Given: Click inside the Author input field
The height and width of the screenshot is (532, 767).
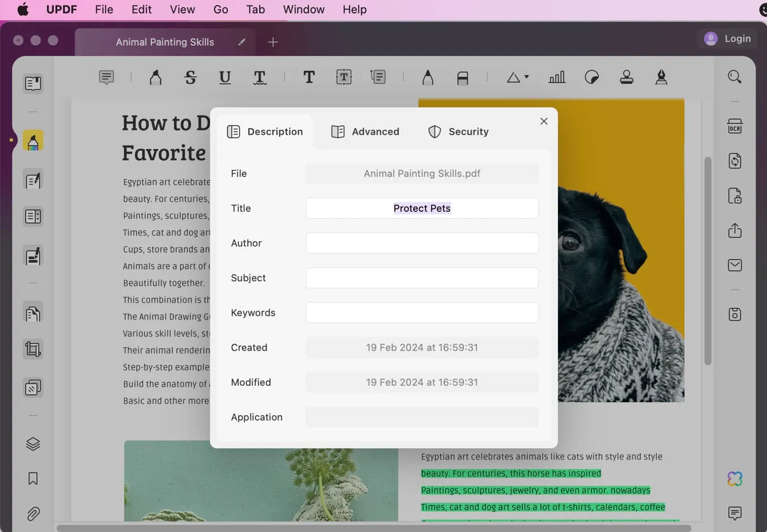Looking at the screenshot, I should [421, 243].
